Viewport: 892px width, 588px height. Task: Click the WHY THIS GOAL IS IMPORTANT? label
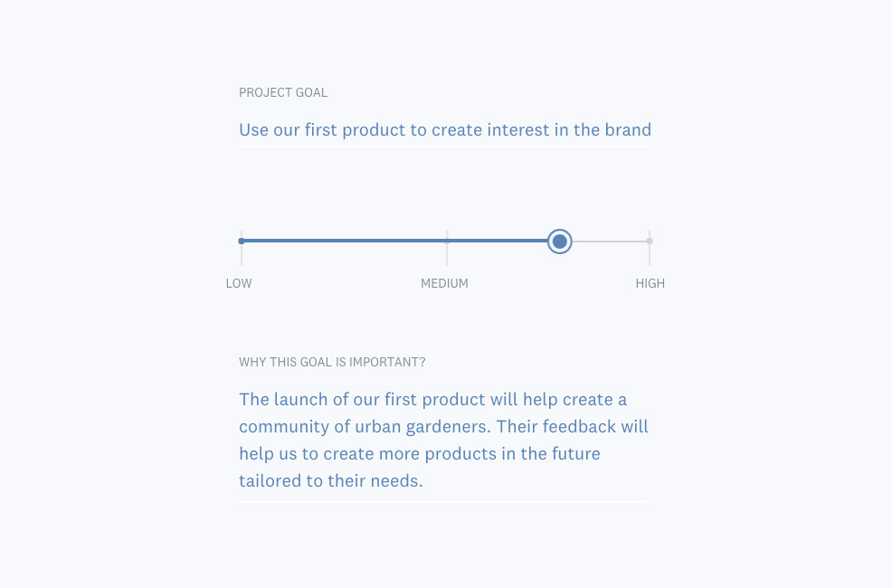[x=332, y=362]
